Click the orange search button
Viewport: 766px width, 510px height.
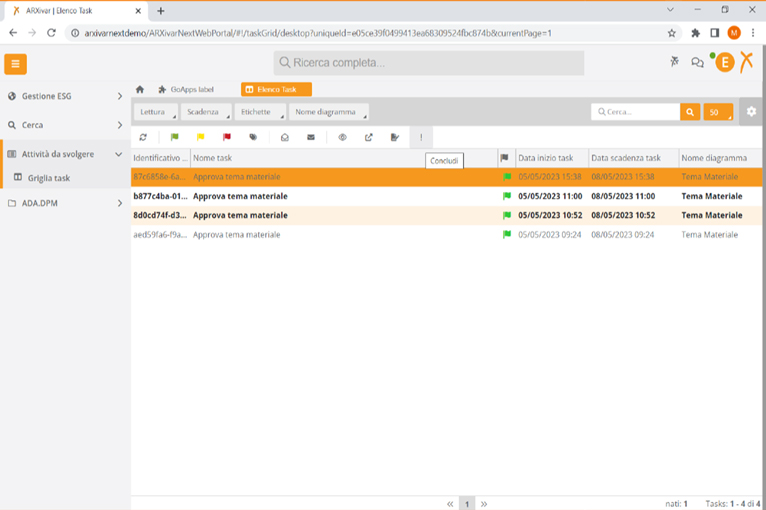tap(690, 112)
